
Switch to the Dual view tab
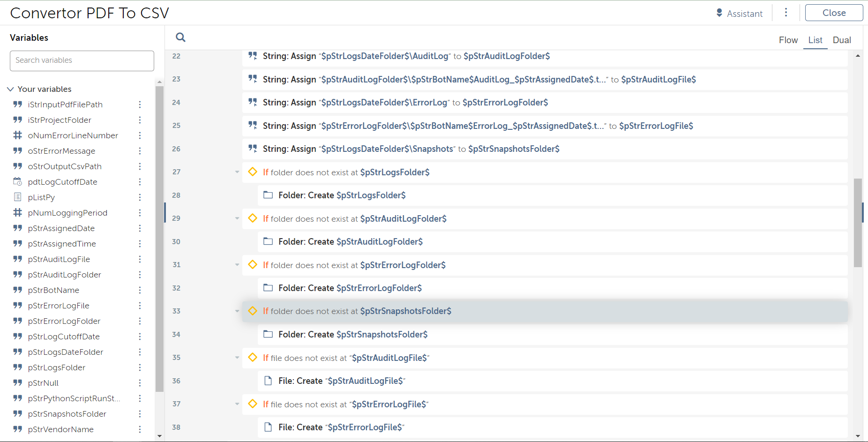841,40
